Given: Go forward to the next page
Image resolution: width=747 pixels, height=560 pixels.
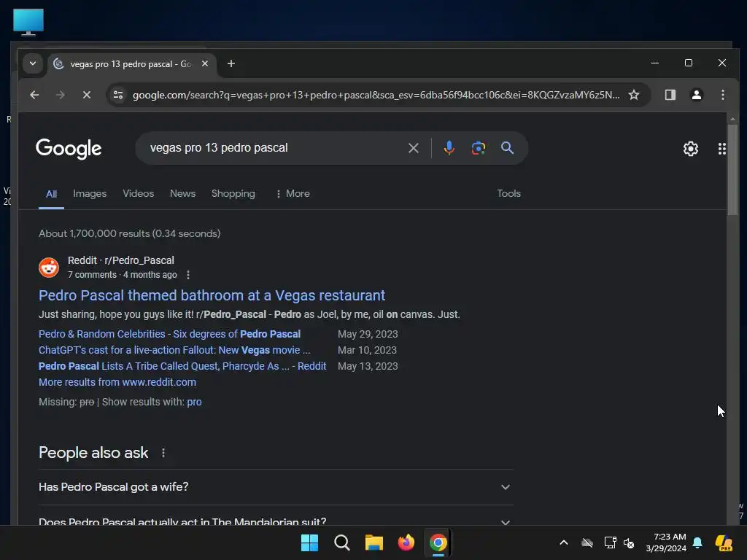Looking at the screenshot, I should [x=60, y=95].
